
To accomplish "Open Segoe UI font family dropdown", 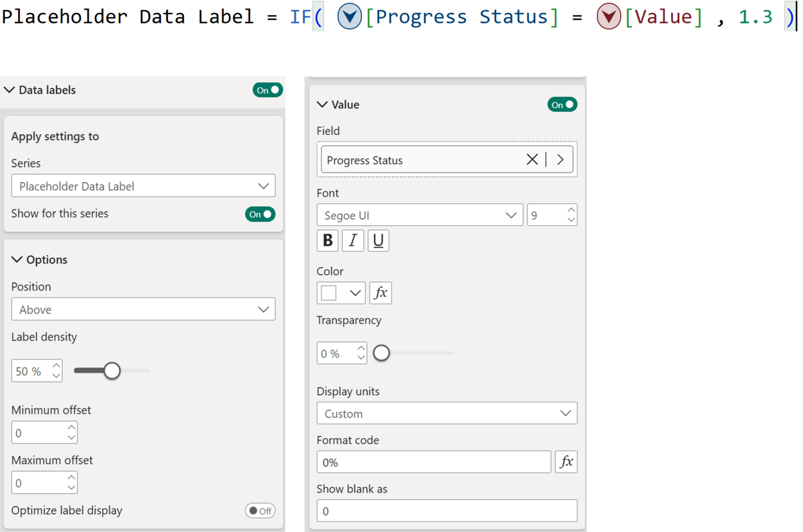I will [x=419, y=215].
